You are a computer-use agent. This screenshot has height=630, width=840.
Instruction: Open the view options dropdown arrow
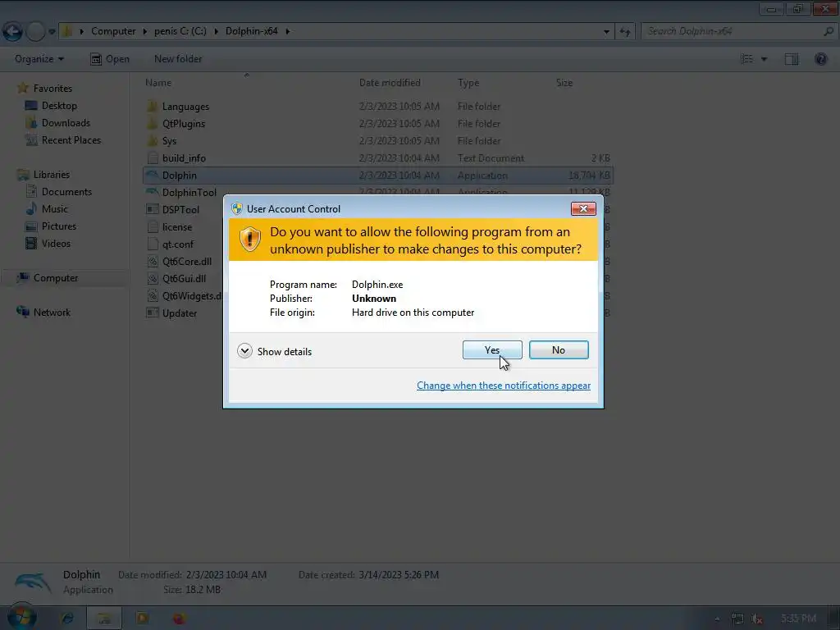point(765,59)
